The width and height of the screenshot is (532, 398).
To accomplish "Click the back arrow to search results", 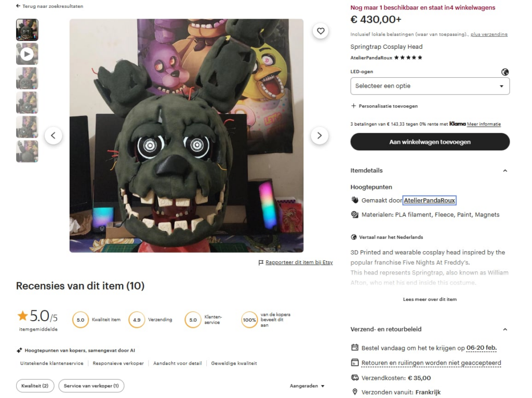I will tap(18, 6).
